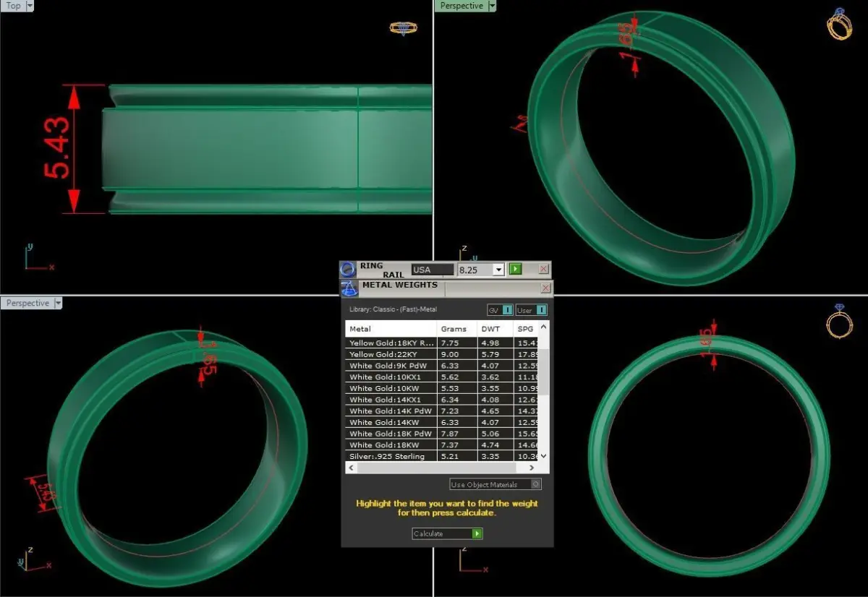This screenshot has width=868, height=597.
Task: Click the gold ring icon in upper Perspective viewport
Action: click(x=839, y=24)
